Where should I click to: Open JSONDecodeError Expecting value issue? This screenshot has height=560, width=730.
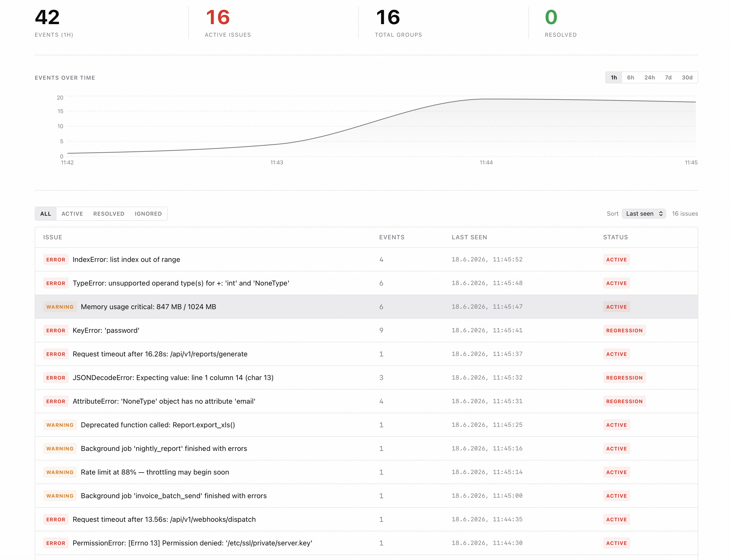[x=366, y=378]
